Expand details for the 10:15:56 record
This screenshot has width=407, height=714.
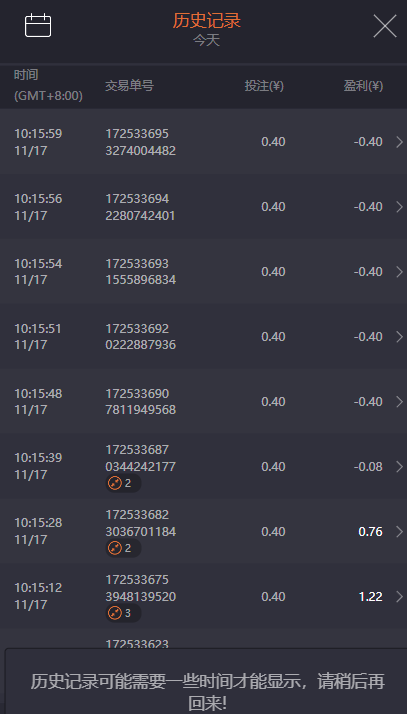point(400,207)
